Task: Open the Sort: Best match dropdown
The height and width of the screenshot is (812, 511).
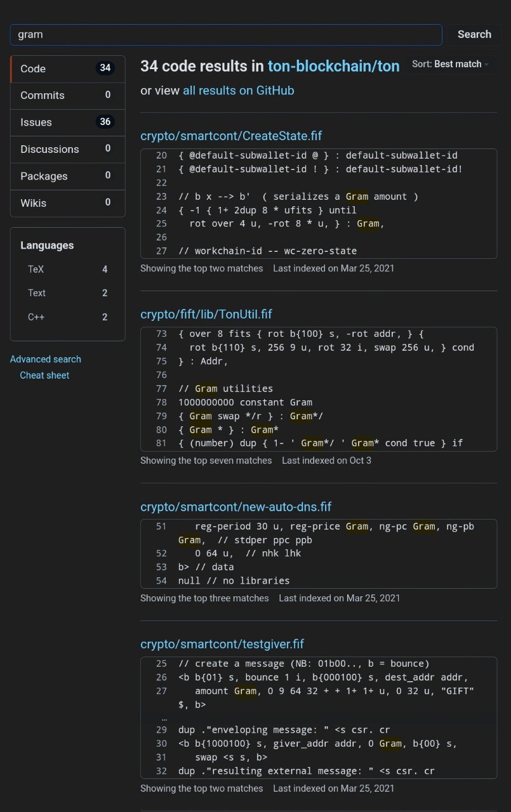Action: pos(451,64)
